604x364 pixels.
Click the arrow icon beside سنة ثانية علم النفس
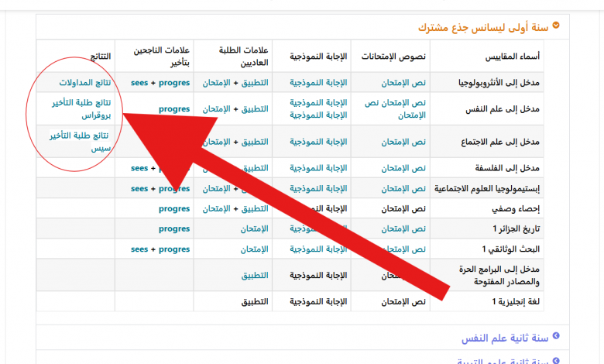(555, 338)
